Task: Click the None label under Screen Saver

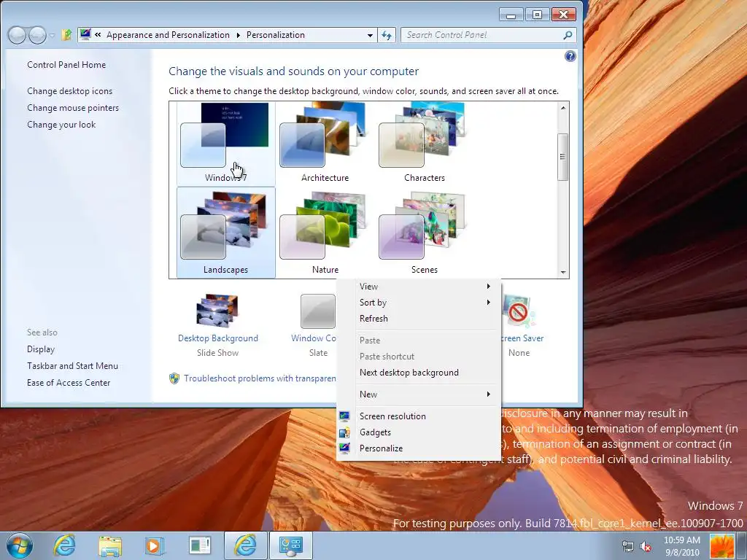Action: pyautogui.click(x=519, y=353)
